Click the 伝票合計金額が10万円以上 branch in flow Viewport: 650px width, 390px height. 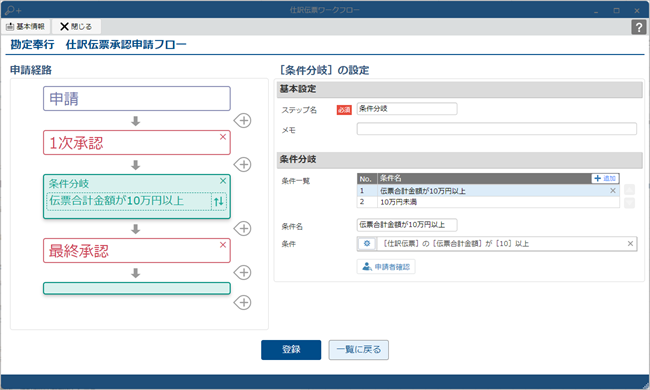coord(129,201)
